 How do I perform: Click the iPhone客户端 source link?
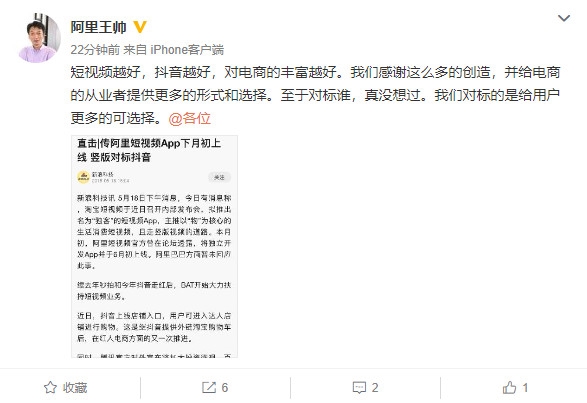pos(187,50)
